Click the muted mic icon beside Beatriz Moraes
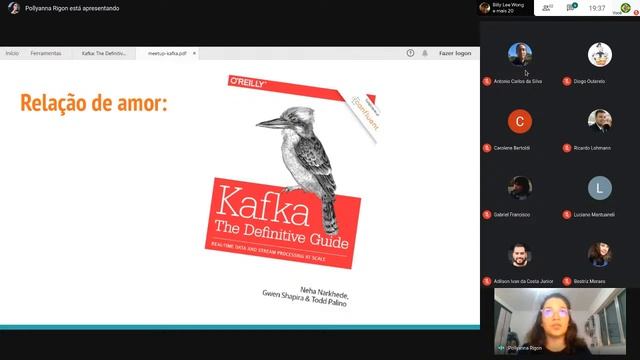This screenshot has height=360, width=640. (x=567, y=281)
